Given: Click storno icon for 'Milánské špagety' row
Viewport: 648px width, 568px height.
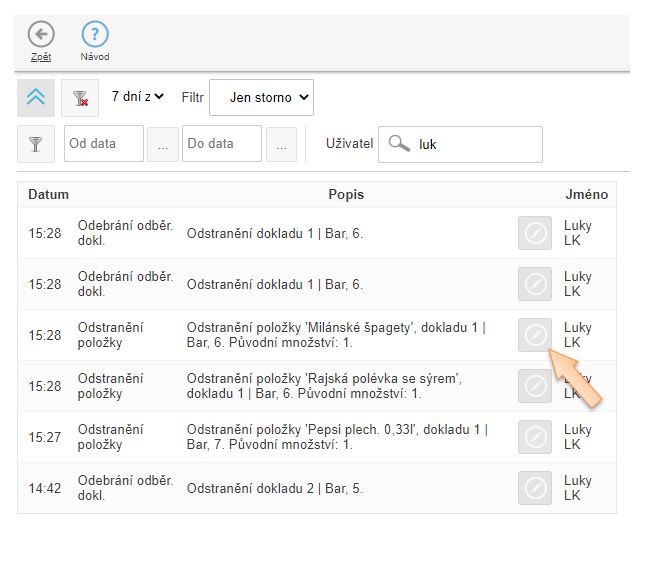Looking at the screenshot, I should [x=535, y=335].
